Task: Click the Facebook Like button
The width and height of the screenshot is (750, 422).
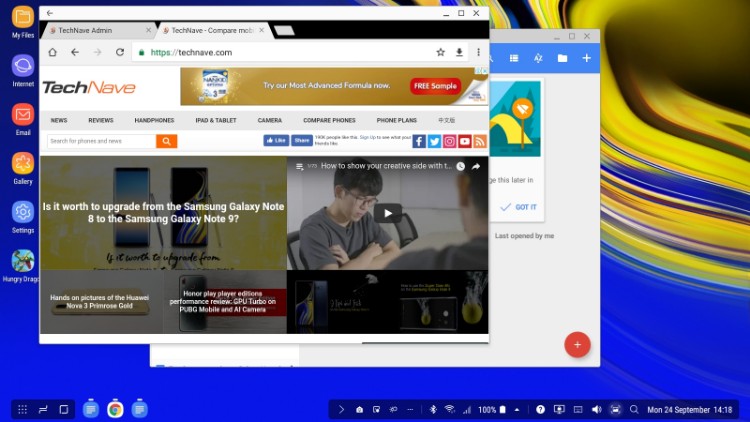Action: 276,140
